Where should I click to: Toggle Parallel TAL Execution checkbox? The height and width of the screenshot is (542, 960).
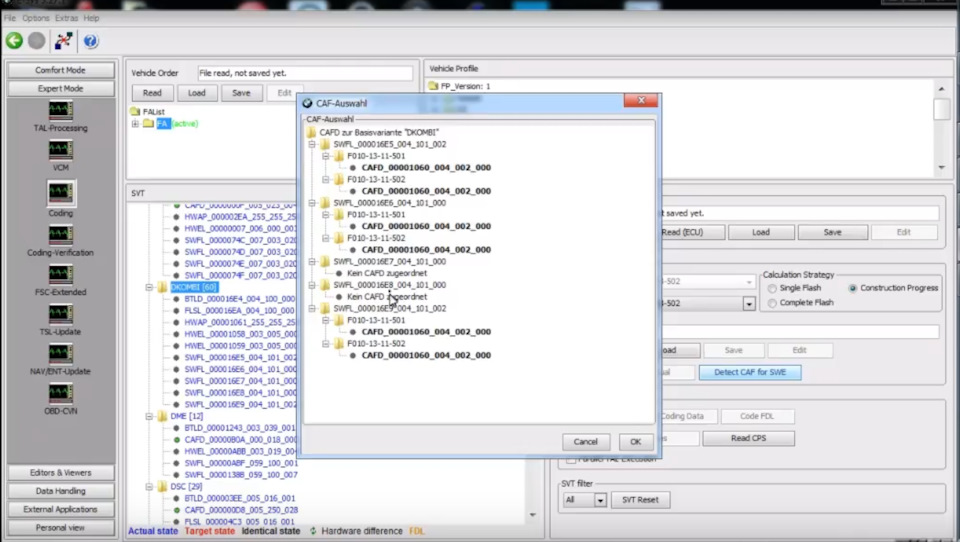point(571,459)
